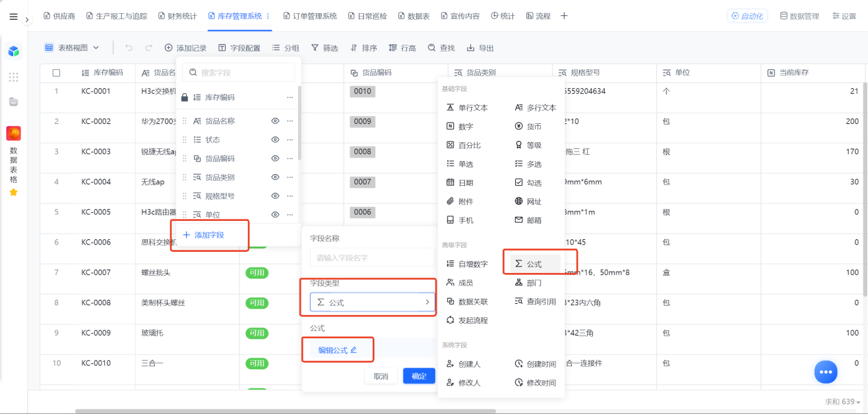Click the horizontal scrollbar at the bottom
This screenshot has height=414, width=868.
285,411
